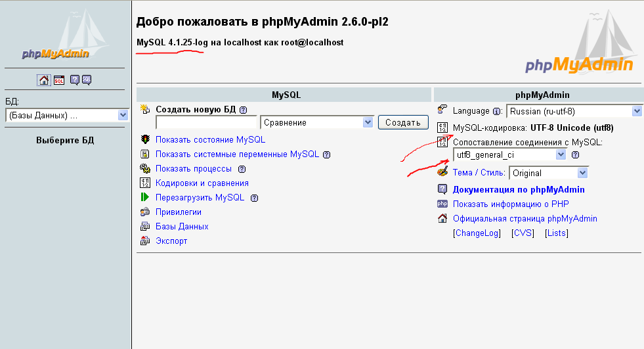Image resolution: width=644 pixels, height=349 pixels.
Task: Open the Original theme dropdown
Action: pos(548,173)
